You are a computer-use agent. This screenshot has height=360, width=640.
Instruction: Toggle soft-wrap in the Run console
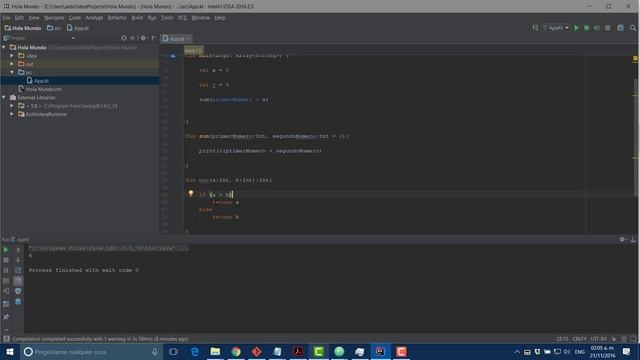18,270
